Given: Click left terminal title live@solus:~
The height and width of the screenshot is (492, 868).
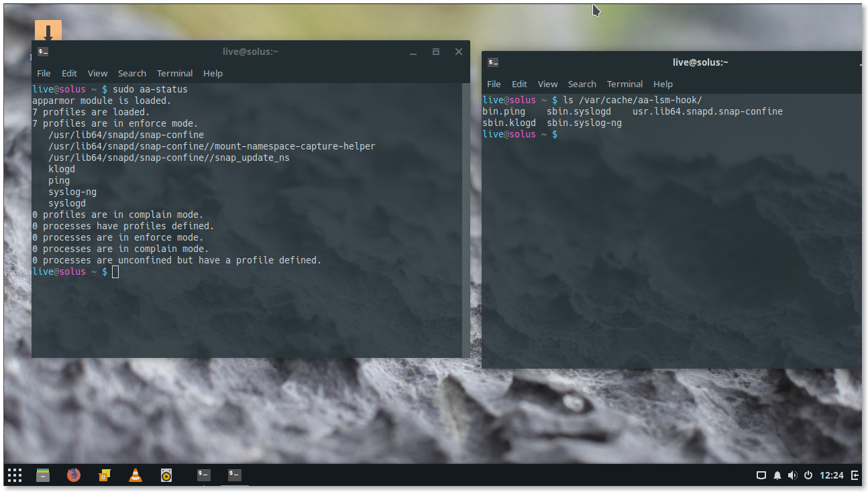Looking at the screenshot, I should coord(250,52).
